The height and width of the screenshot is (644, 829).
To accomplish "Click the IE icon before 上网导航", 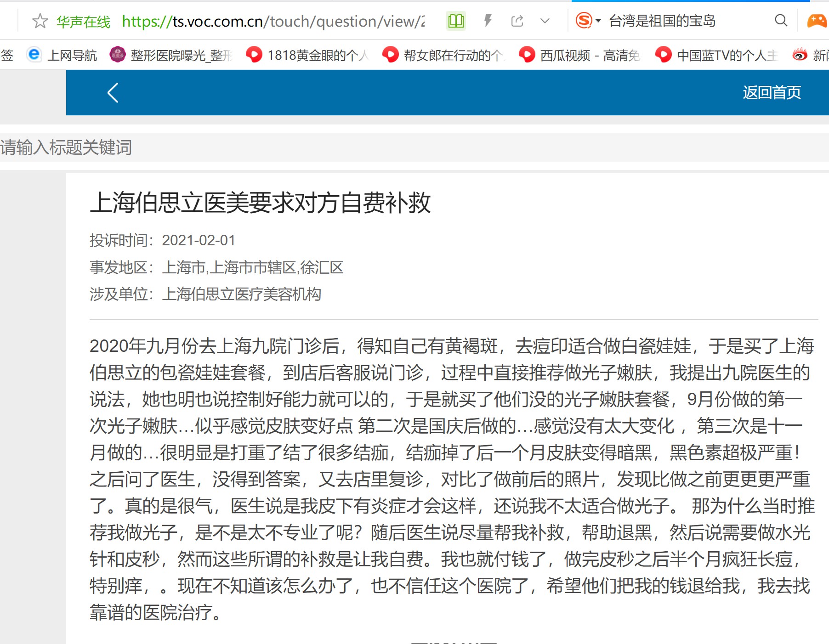I will pos(34,55).
